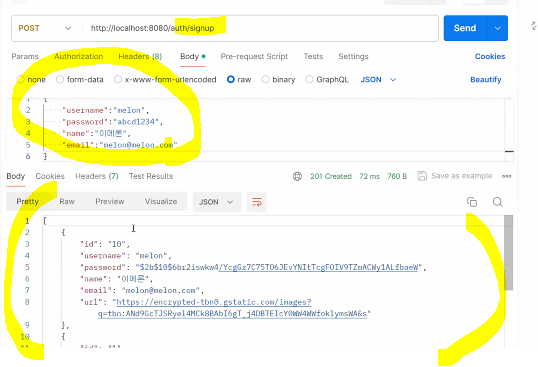Click the "id": "10" response line
Viewport: 538px width, 367px height.
pyautogui.click(x=105, y=244)
